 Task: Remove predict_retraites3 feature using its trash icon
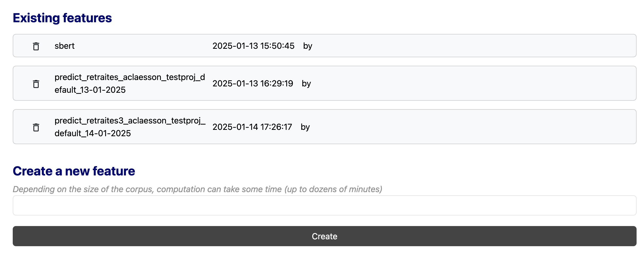(36, 127)
